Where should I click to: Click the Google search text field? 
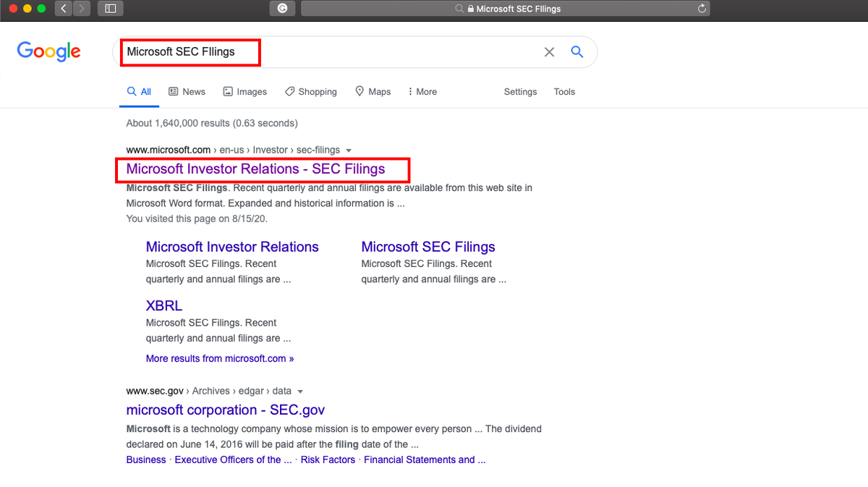pyautogui.click(x=325, y=52)
